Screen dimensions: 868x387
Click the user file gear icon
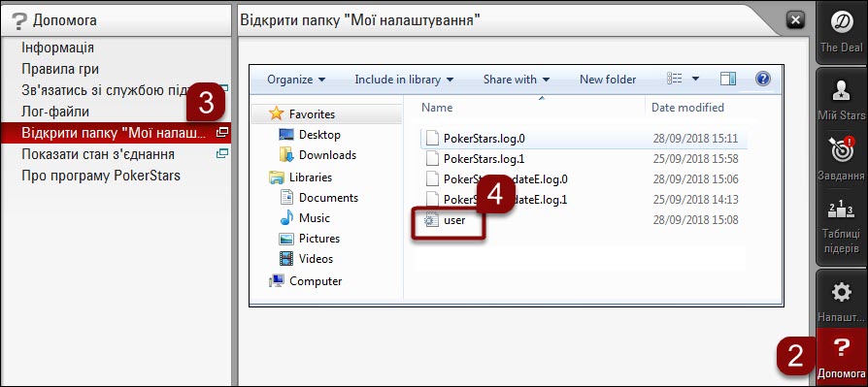point(431,220)
